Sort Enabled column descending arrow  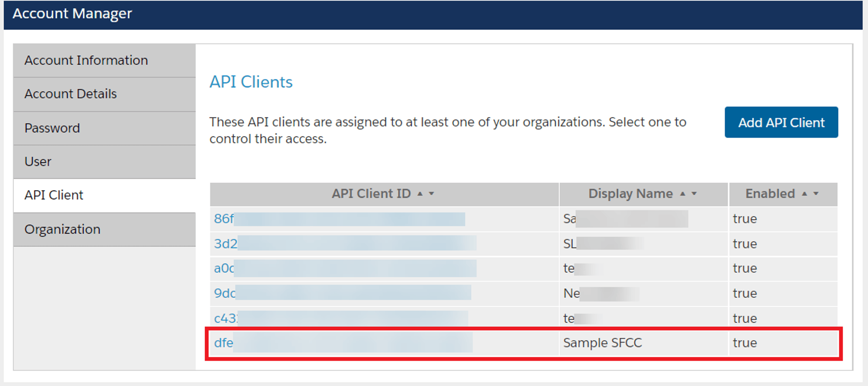tap(816, 194)
